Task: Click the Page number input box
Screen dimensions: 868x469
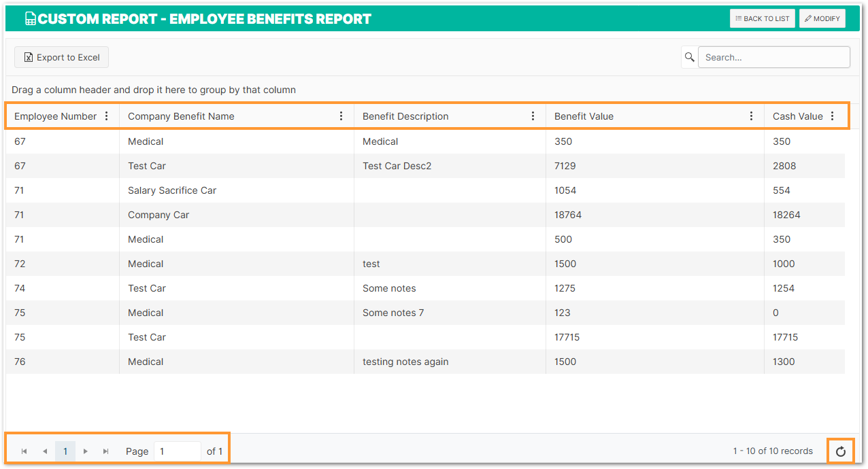Action: [178, 451]
